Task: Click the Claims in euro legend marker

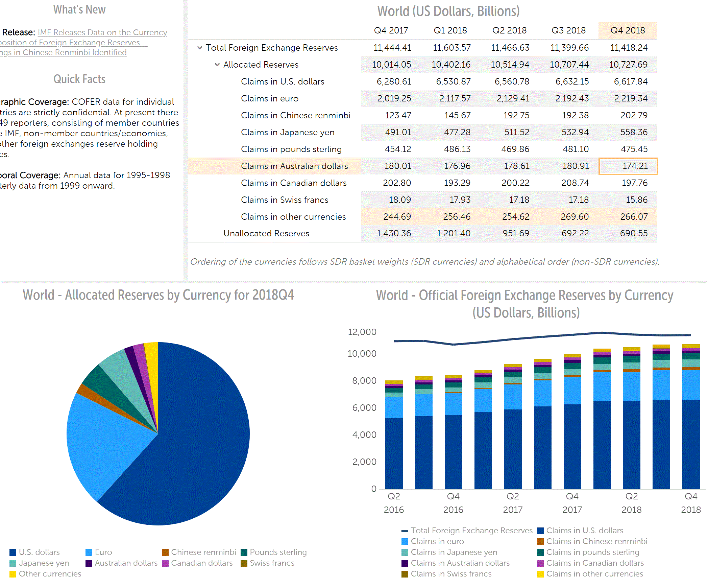Action: [x=405, y=542]
